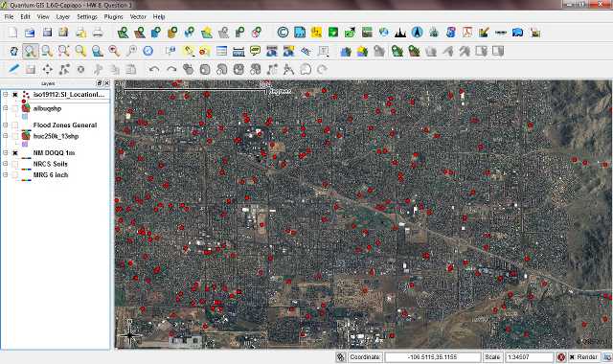
Task: Open the Layer menu
Action: click(x=62, y=17)
